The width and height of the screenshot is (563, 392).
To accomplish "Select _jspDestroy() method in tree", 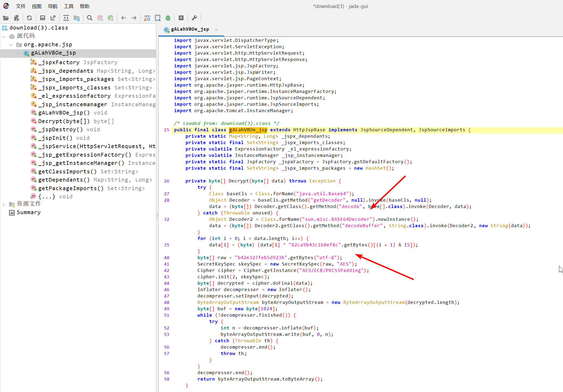I will pyautogui.click(x=69, y=129).
